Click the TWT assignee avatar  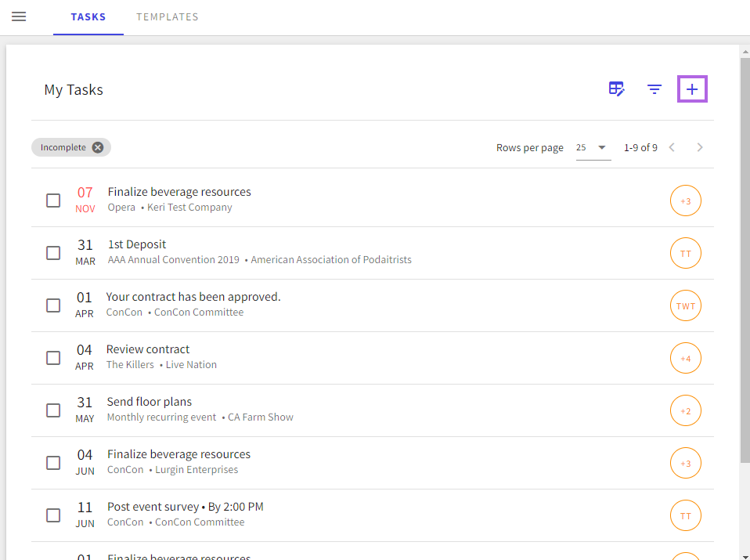coord(685,306)
